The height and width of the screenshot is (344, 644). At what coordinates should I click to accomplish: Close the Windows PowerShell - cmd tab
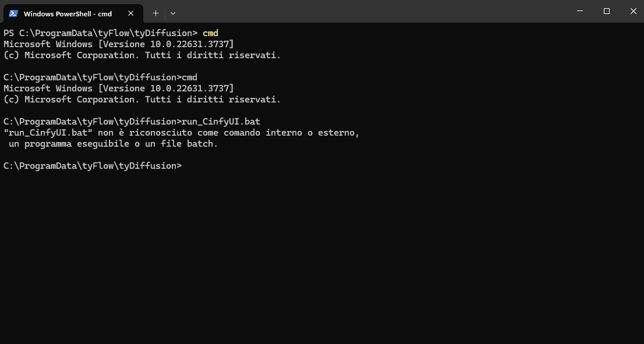[x=131, y=13]
